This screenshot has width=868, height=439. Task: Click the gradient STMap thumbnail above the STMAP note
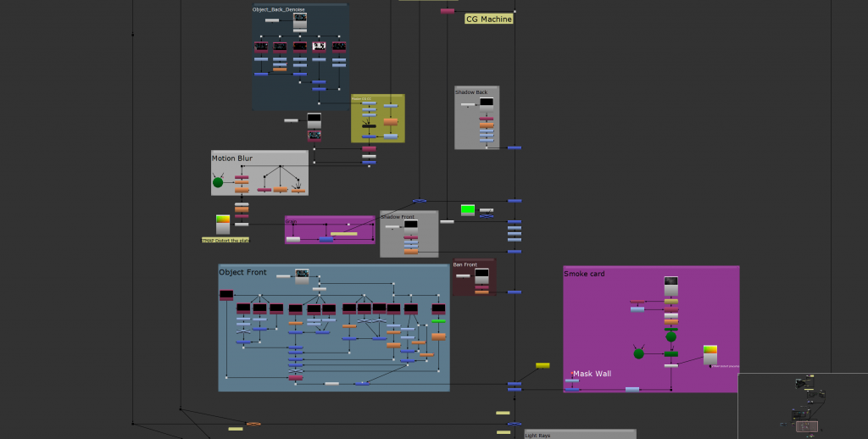pos(223,225)
